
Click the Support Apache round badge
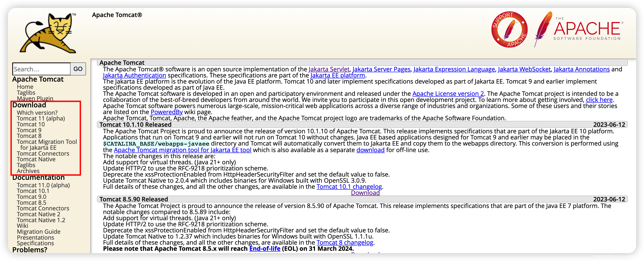[x=509, y=29]
